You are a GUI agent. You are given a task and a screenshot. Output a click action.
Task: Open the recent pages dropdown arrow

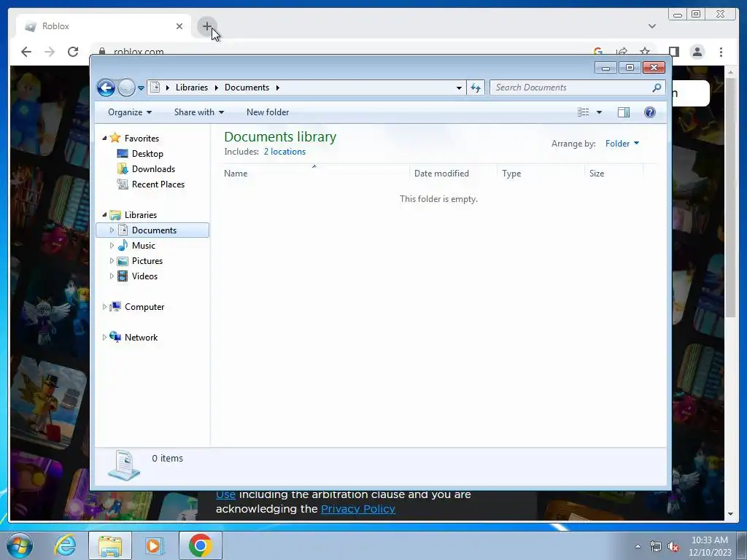point(141,88)
